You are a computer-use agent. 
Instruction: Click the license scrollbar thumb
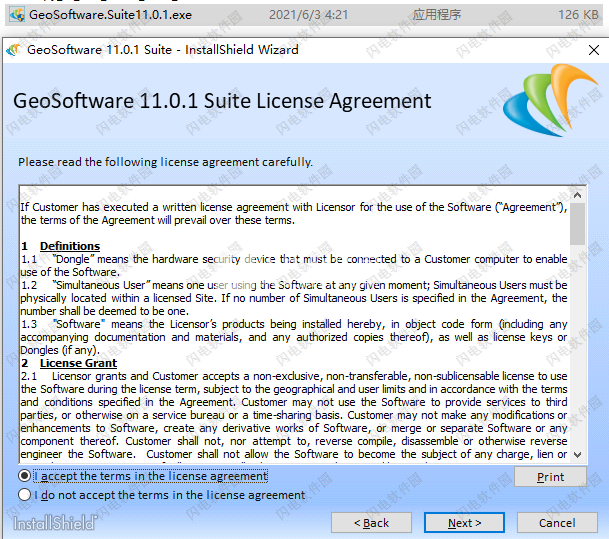578,224
